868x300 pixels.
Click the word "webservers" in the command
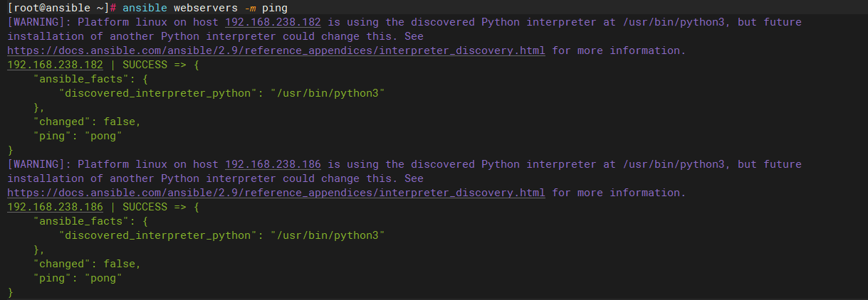[206, 8]
